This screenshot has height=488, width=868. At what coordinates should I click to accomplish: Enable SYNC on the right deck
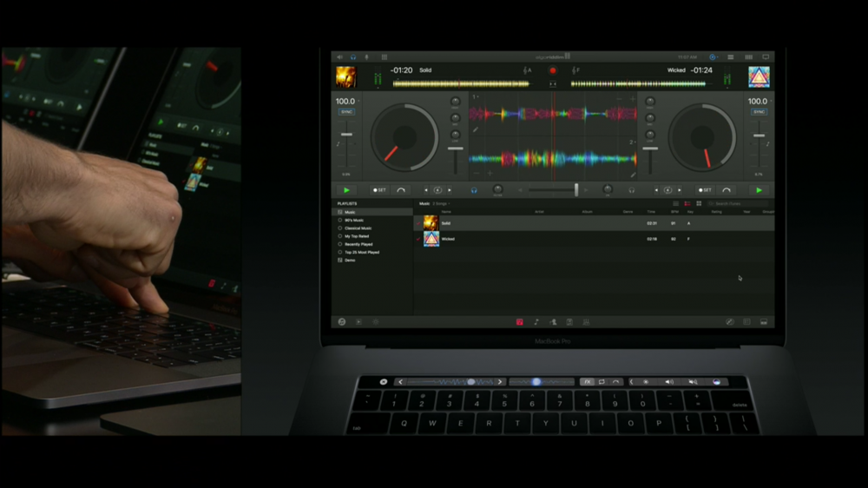pyautogui.click(x=759, y=112)
